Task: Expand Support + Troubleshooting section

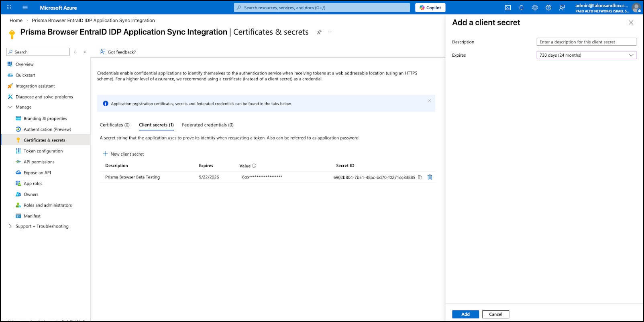Action: pos(10,226)
